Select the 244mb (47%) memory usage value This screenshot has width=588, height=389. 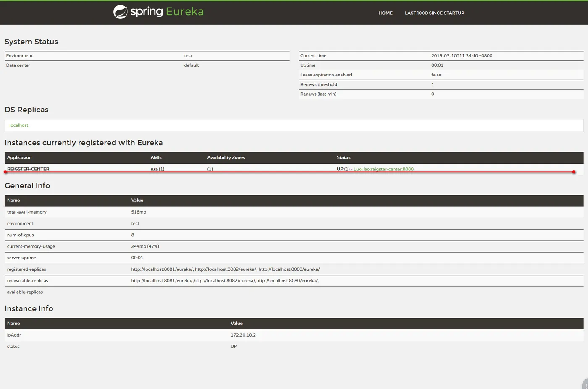coord(145,246)
